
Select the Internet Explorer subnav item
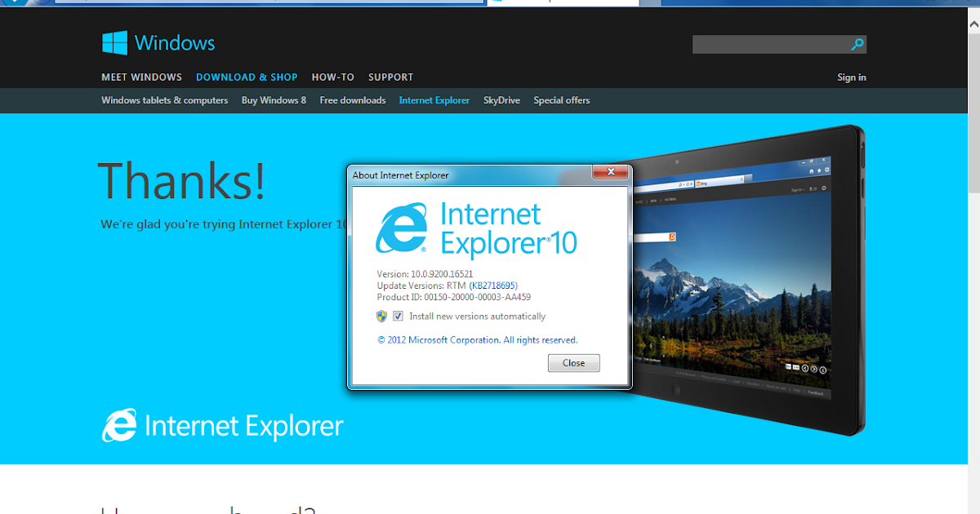pyautogui.click(x=434, y=100)
